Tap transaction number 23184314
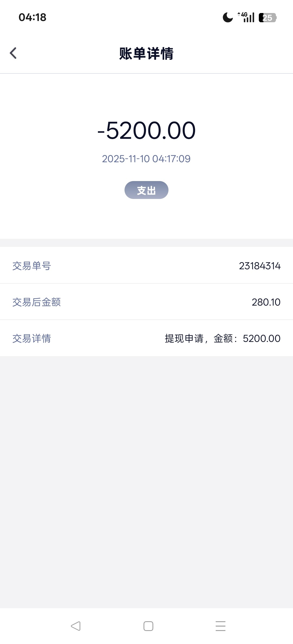This screenshot has width=293, height=644. point(260,266)
